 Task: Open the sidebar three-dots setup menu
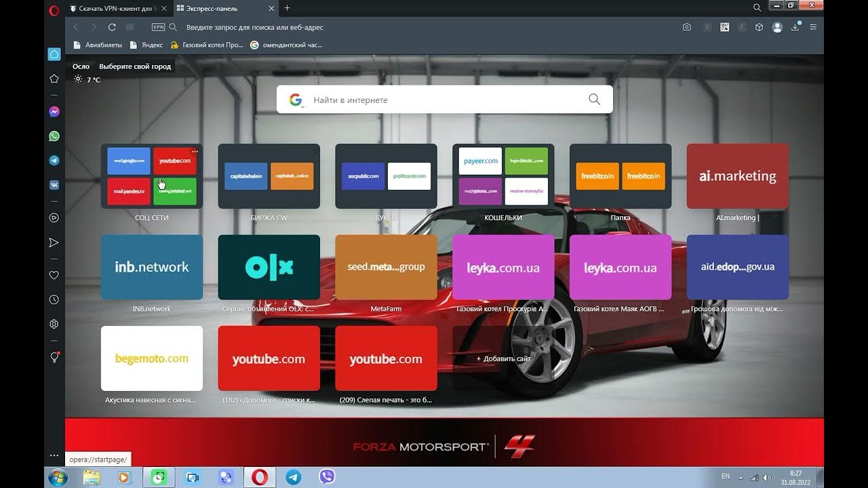[x=54, y=455]
